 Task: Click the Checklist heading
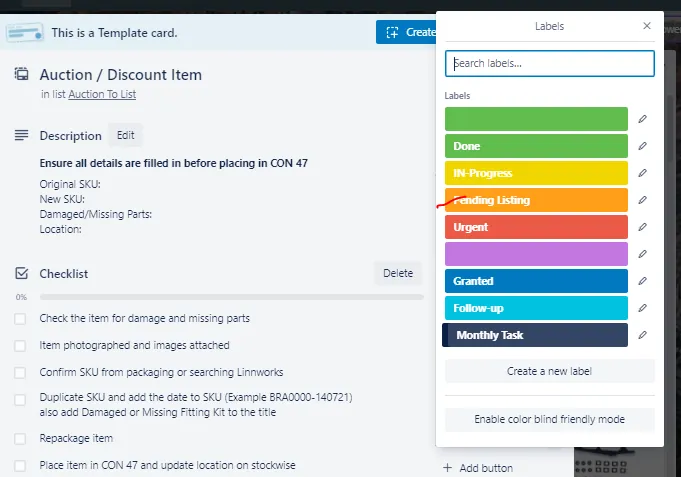(x=64, y=274)
